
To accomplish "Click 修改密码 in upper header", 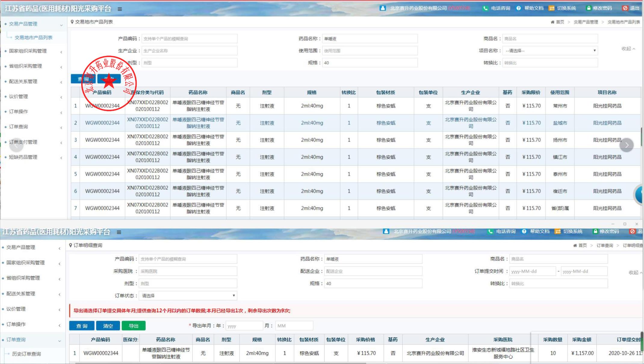I will (x=599, y=8).
